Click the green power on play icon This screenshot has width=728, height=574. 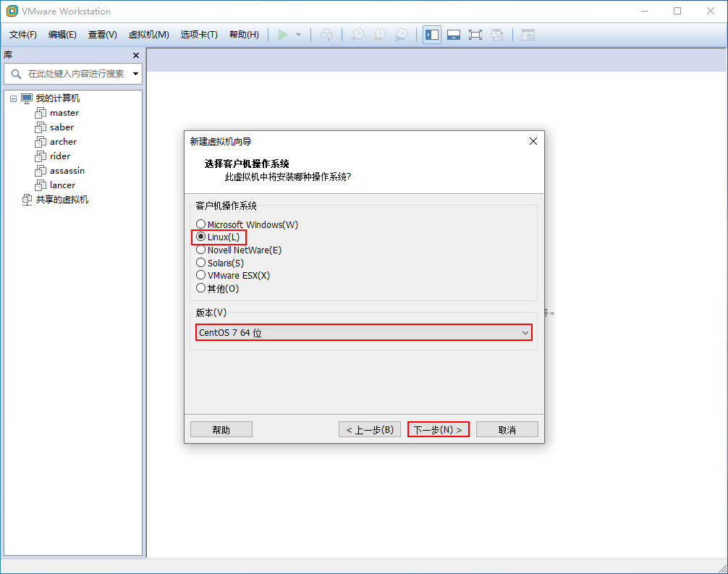click(x=283, y=35)
